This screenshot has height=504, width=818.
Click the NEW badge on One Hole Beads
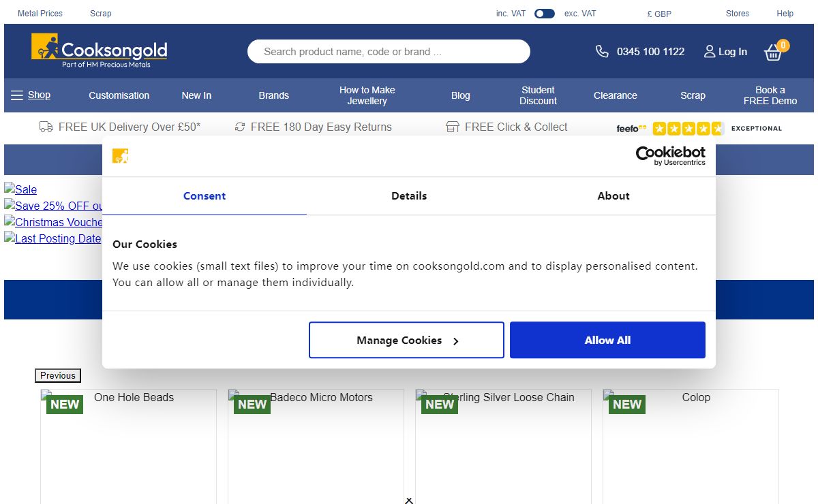65,404
